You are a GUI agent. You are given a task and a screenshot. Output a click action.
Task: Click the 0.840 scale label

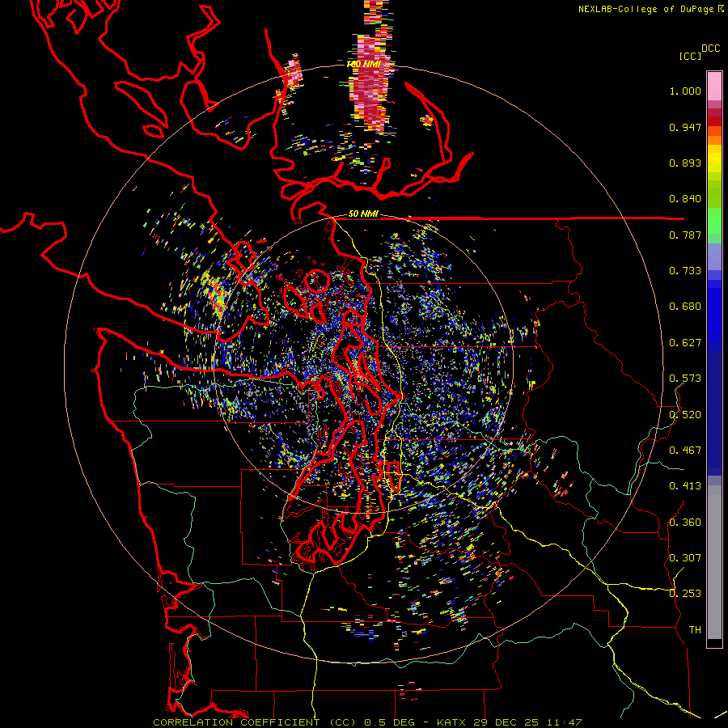[685, 199]
